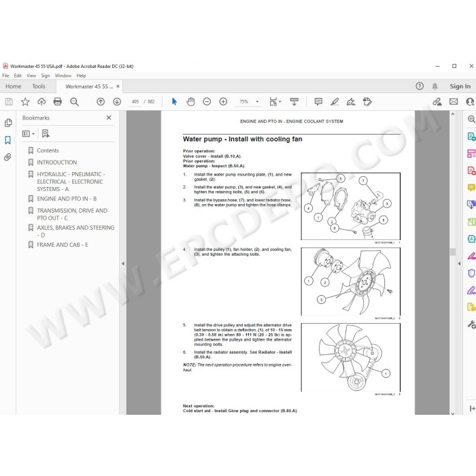Click the stamp tool icon
This screenshot has height=476, width=476.
[367, 102]
